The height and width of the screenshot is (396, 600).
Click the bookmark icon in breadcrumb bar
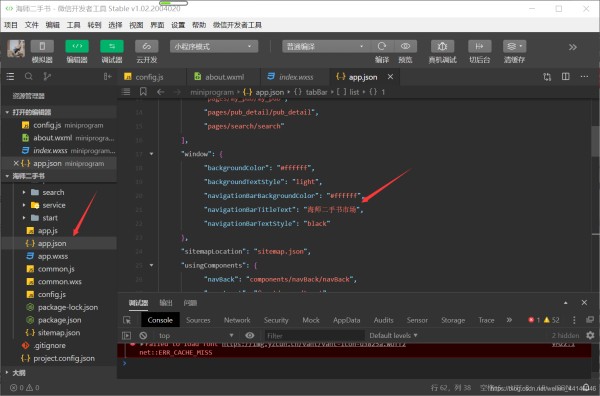(143, 92)
